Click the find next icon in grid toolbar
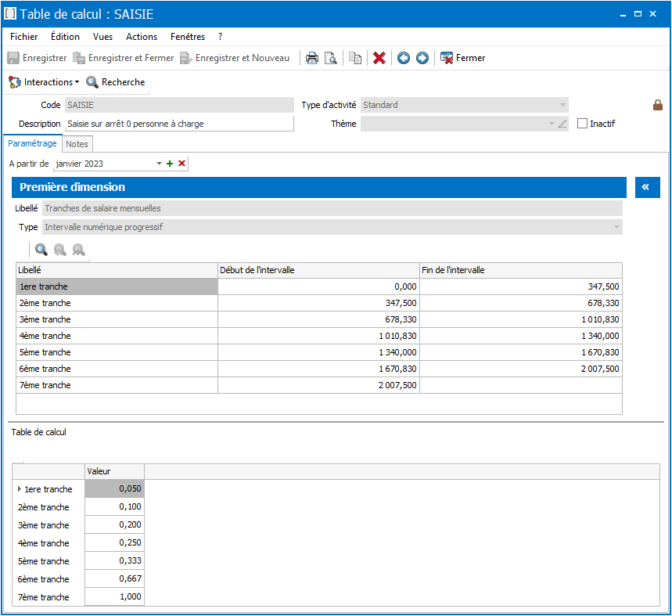The width and height of the screenshot is (672, 616). click(78, 250)
